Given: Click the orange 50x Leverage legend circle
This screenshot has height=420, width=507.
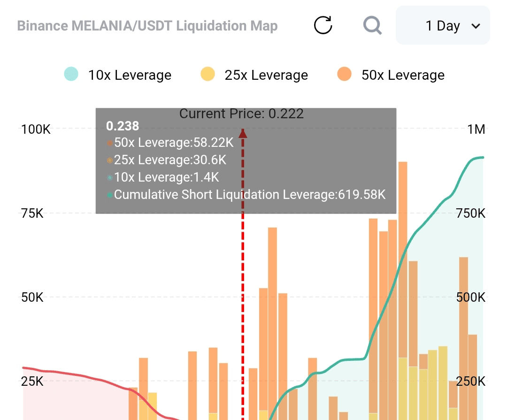Looking at the screenshot, I should coord(344,75).
